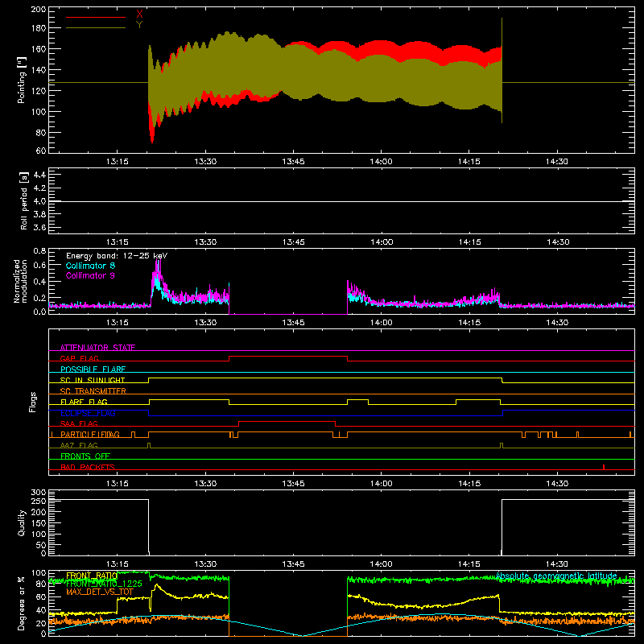Click the FLARE_FLAG label
The image size is (644, 644).
(x=84, y=402)
